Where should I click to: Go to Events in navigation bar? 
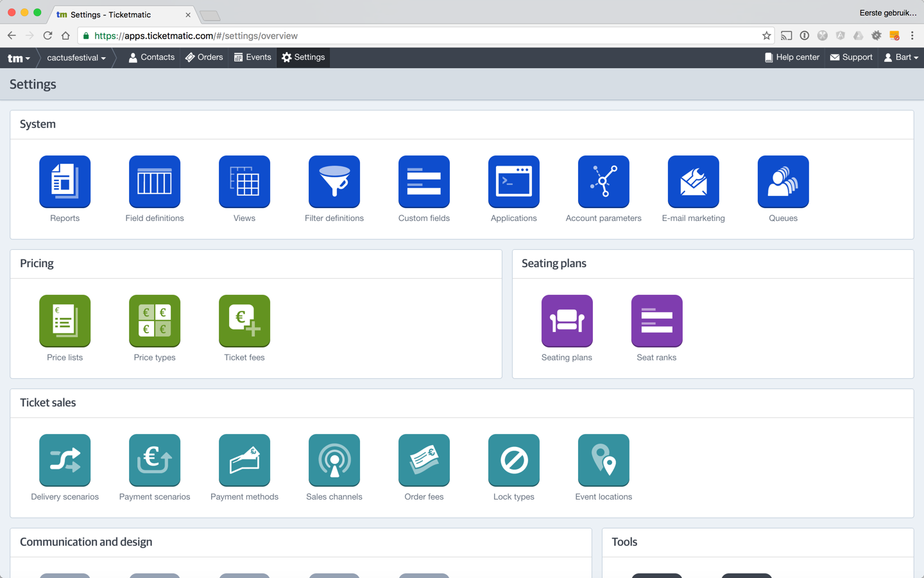253,57
